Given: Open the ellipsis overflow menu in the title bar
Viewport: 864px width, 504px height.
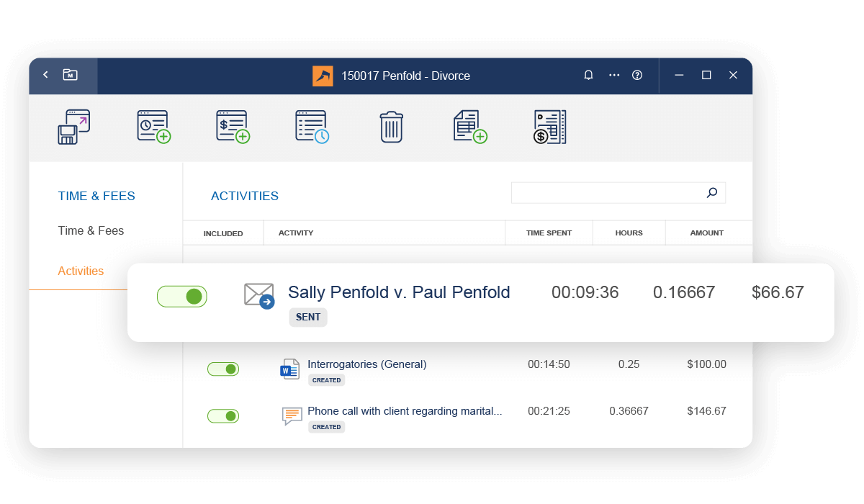Looking at the screenshot, I should pos(613,75).
